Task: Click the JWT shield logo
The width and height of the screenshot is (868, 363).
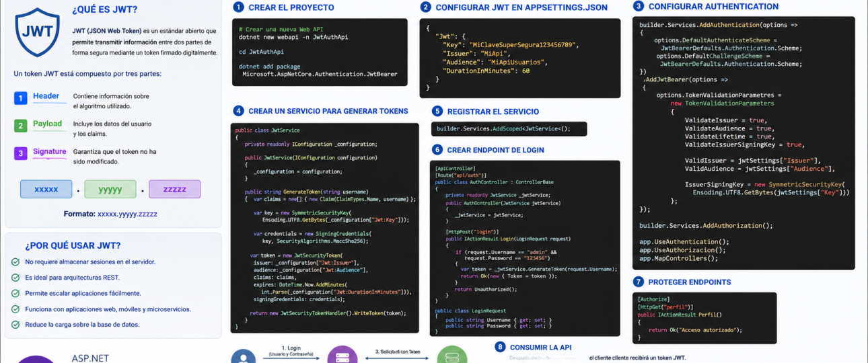Action: [x=37, y=32]
